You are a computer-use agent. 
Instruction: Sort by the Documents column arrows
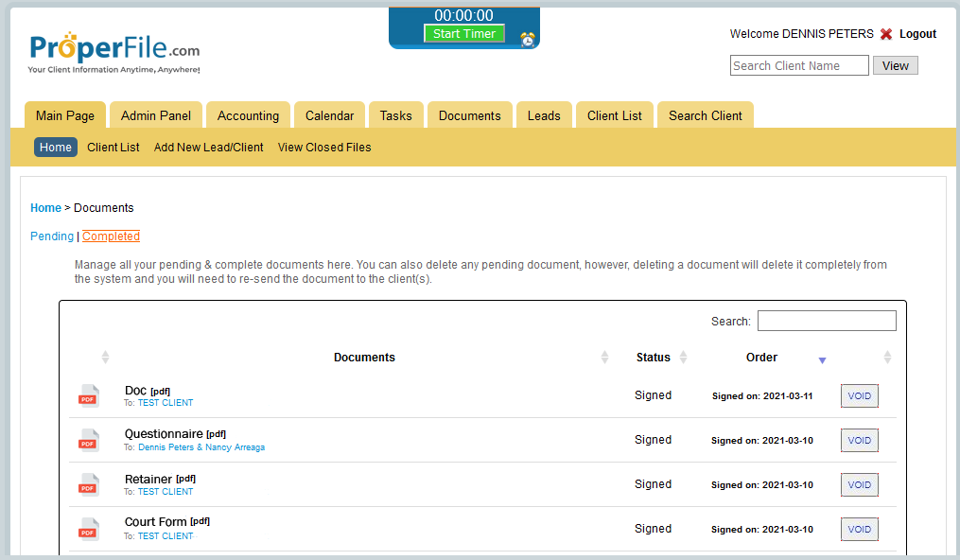point(604,358)
